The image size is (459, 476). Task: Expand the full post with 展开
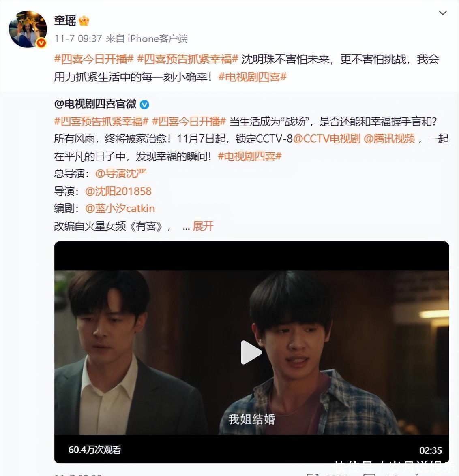[x=203, y=226]
